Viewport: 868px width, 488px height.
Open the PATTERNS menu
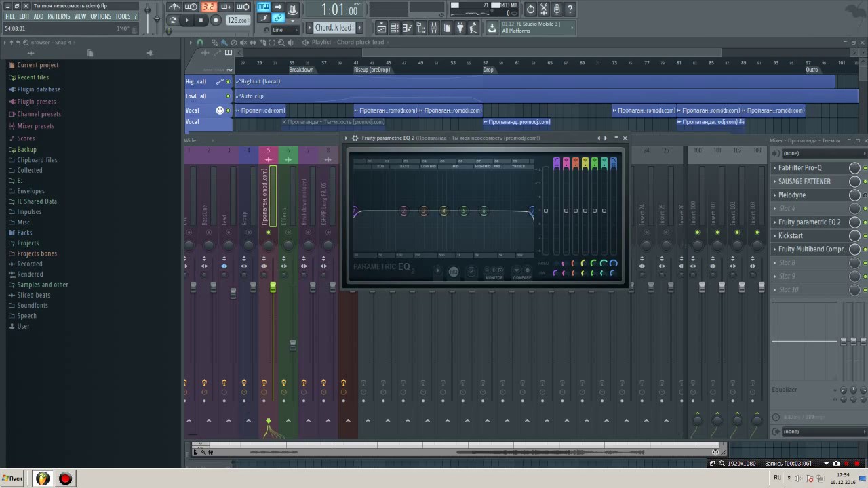[59, 16]
